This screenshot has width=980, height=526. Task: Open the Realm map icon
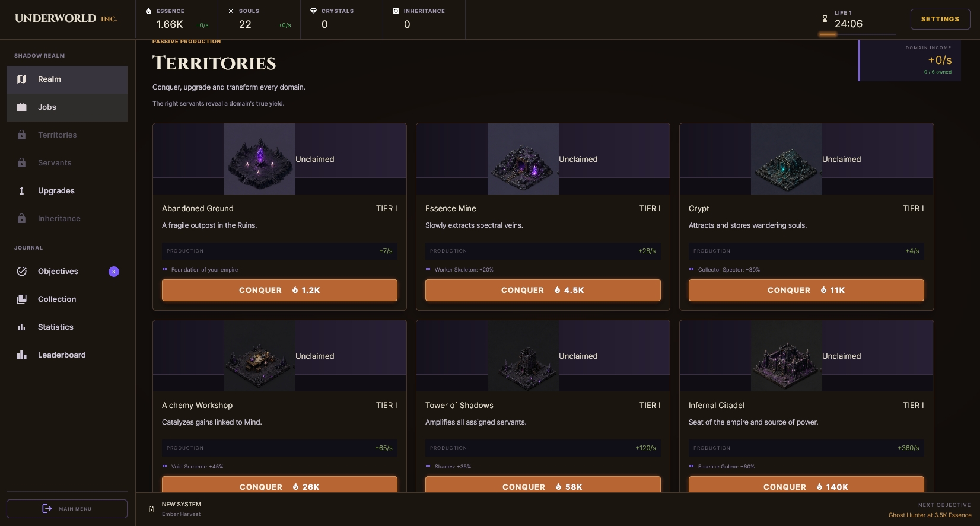[22, 79]
